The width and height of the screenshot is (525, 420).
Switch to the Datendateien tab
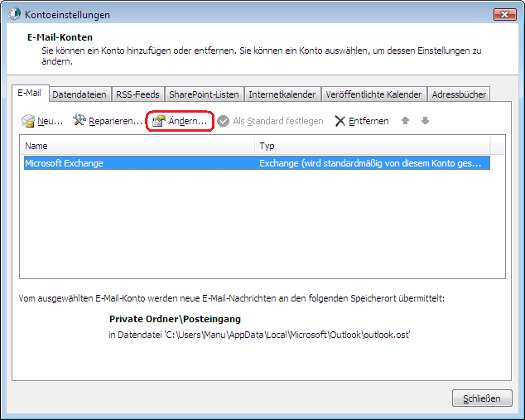click(x=79, y=94)
